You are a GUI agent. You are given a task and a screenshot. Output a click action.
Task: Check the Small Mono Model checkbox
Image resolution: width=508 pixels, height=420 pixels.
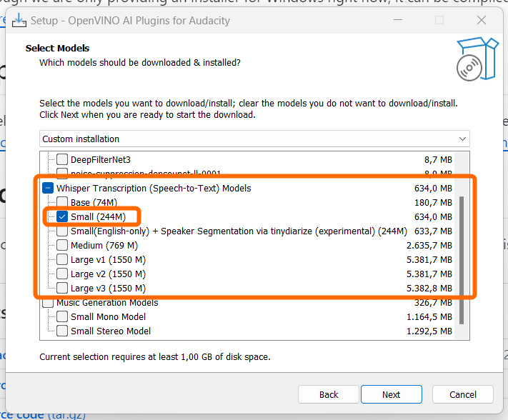coord(62,316)
